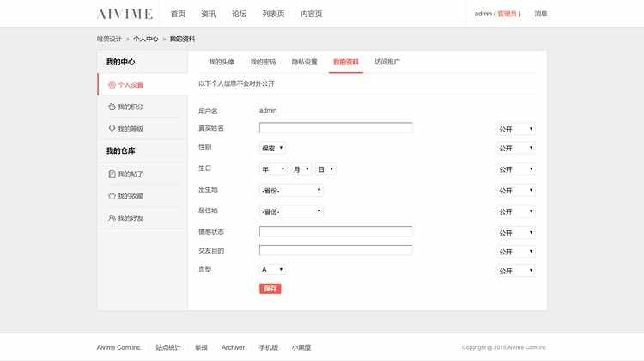Viewport: 644px width, 361px height.
Task: Click the 我的帖子 document icon
Action: click(112, 174)
